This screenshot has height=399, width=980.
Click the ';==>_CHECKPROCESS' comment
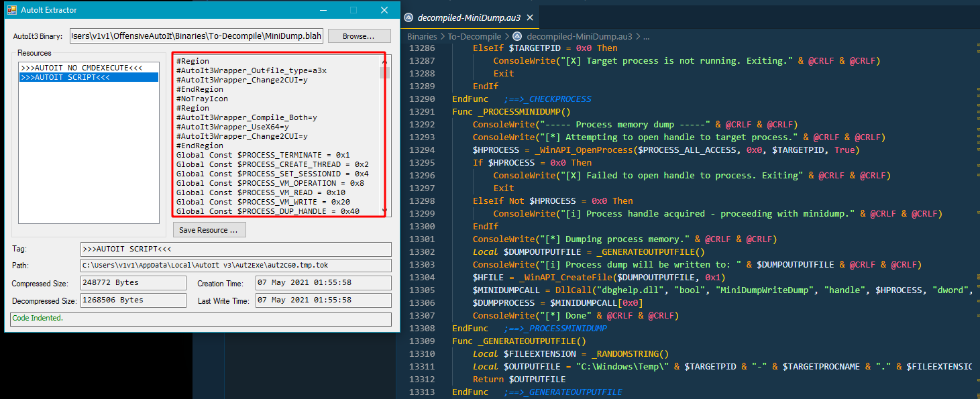547,99
